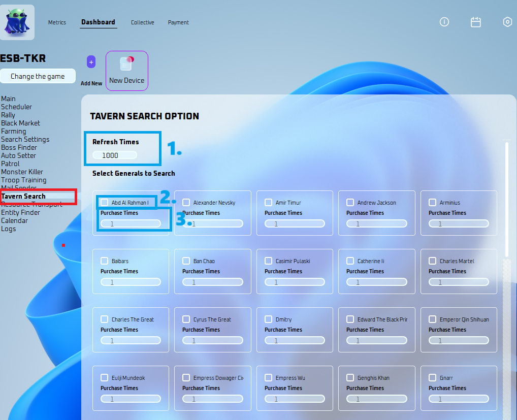Click the Change the game button
Screen dimensions: 517x420
tap(38, 76)
